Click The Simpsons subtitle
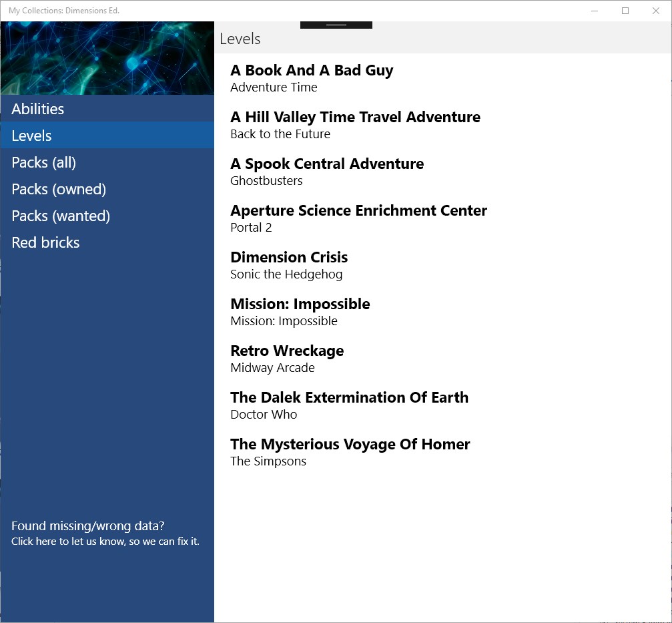Image resolution: width=672 pixels, height=623 pixels. [268, 461]
